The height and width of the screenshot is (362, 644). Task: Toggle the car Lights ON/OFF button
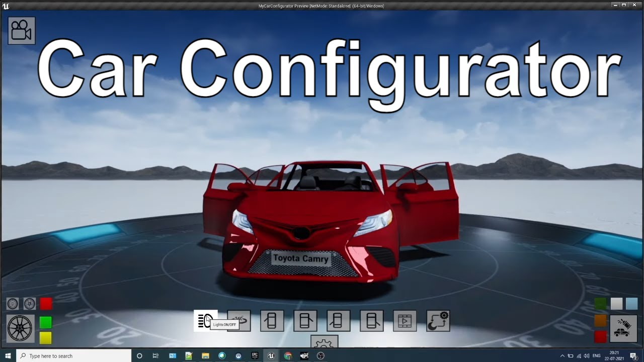(206, 321)
